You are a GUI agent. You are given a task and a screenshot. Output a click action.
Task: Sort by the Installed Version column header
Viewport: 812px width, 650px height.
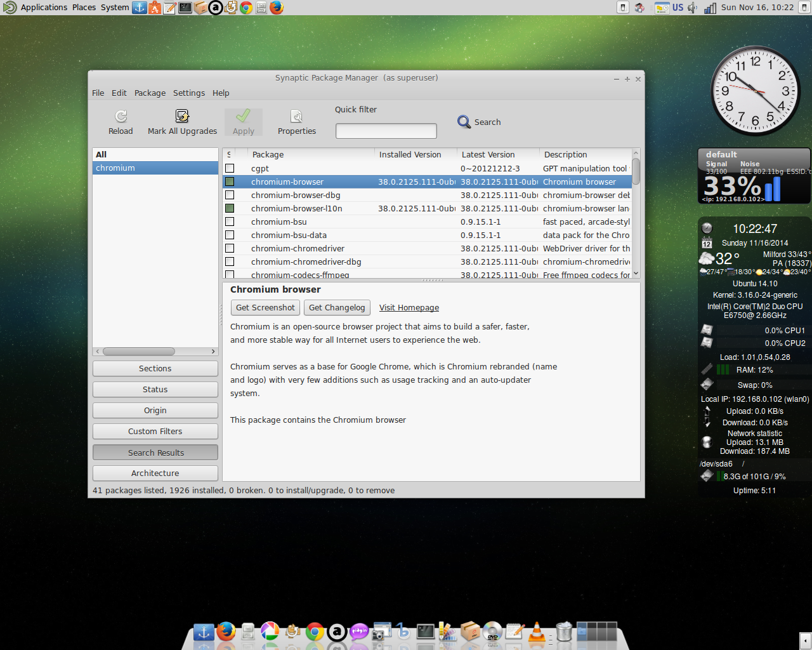416,154
